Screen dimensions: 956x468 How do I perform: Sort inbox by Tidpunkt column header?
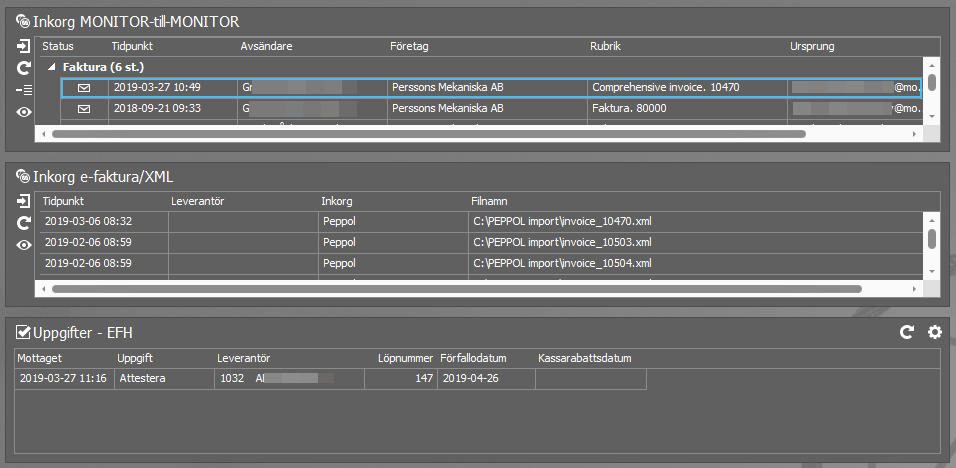click(x=133, y=46)
